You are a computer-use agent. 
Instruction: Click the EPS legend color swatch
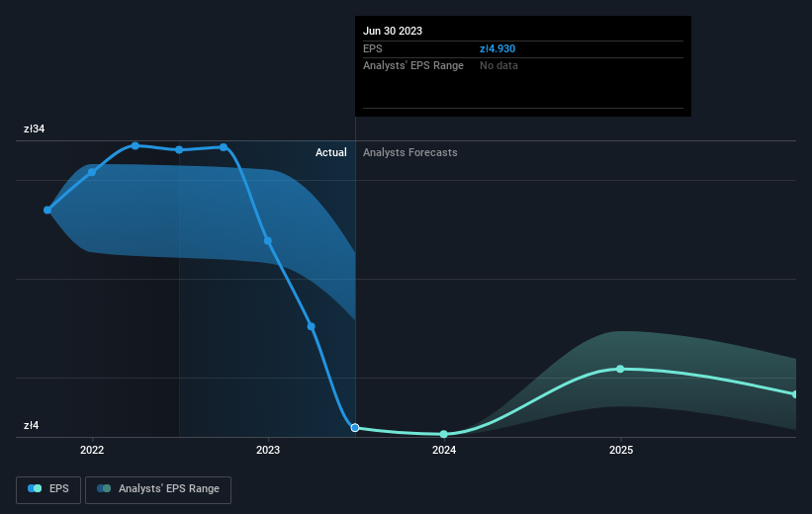tap(35, 488)
